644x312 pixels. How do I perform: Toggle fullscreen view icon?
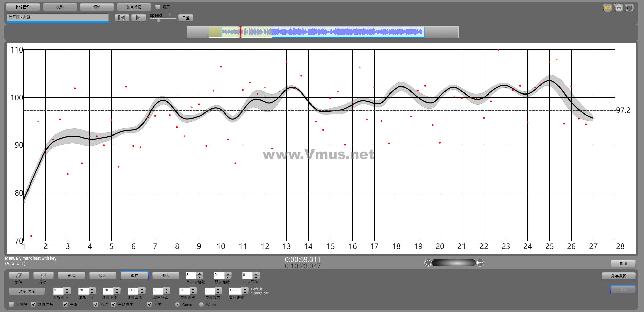(629, 7)
